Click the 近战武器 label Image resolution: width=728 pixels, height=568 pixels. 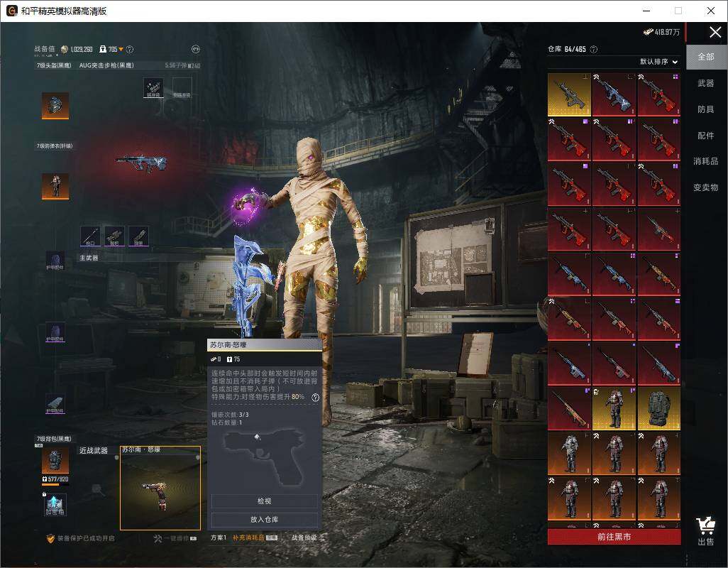click(94, 451)
